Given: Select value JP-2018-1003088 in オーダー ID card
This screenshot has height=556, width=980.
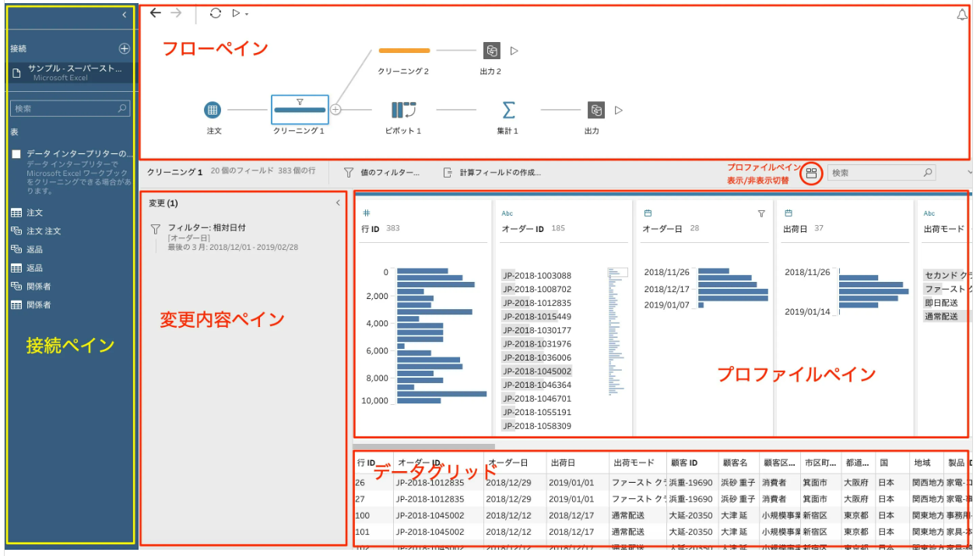Looking at the screenshot, I should (536, 276).
